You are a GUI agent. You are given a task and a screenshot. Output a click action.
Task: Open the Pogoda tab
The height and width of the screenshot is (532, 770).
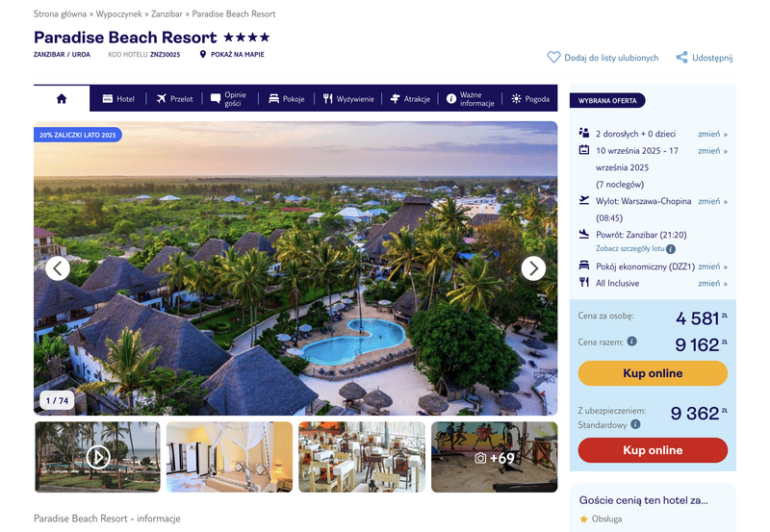point(530,99)
